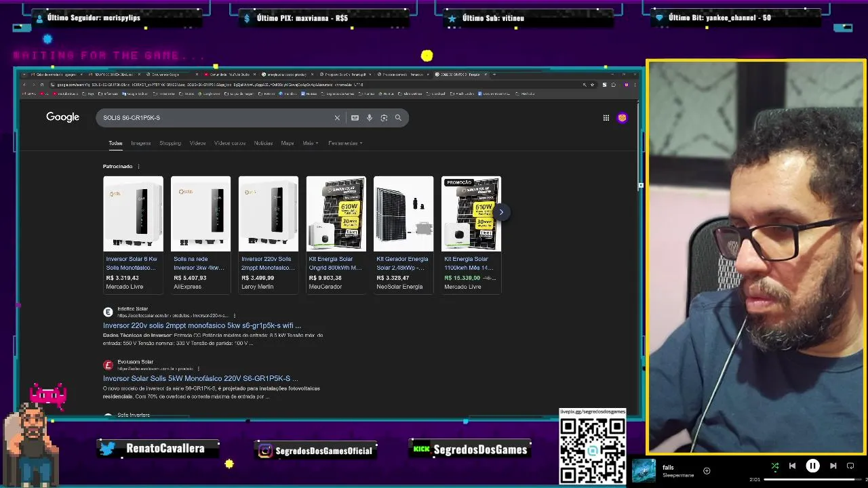The width and height of the screenshot is (868, 488).
Task: Open Patrocinado info three-dot menu
Action: (138, 167)
